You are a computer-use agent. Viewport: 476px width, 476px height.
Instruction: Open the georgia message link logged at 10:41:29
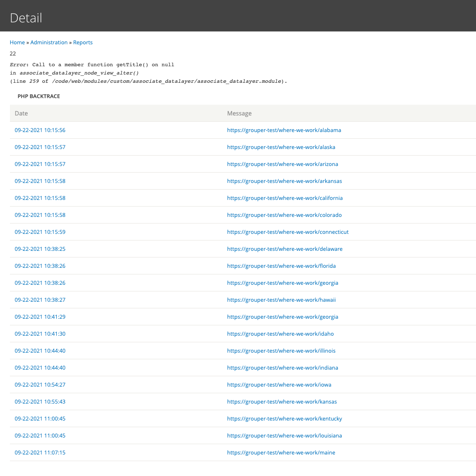tap(283, 317)
